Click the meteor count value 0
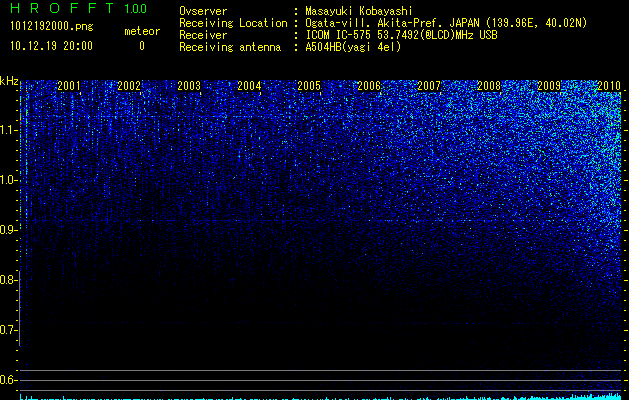 coord(142,46)
